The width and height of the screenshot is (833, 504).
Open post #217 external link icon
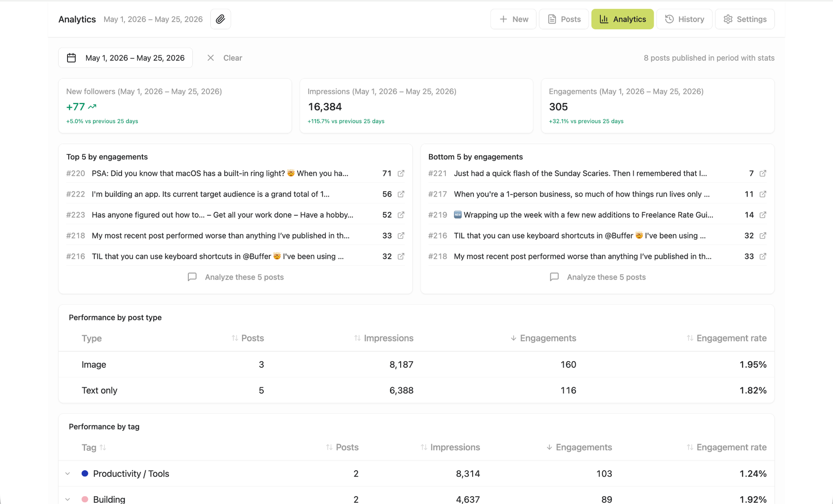tap(763, 194)
